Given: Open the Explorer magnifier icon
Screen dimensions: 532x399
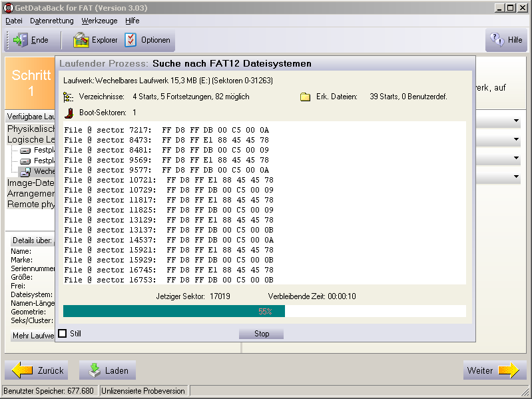Looking at the screenshot, I should click(x=81, y=40).
